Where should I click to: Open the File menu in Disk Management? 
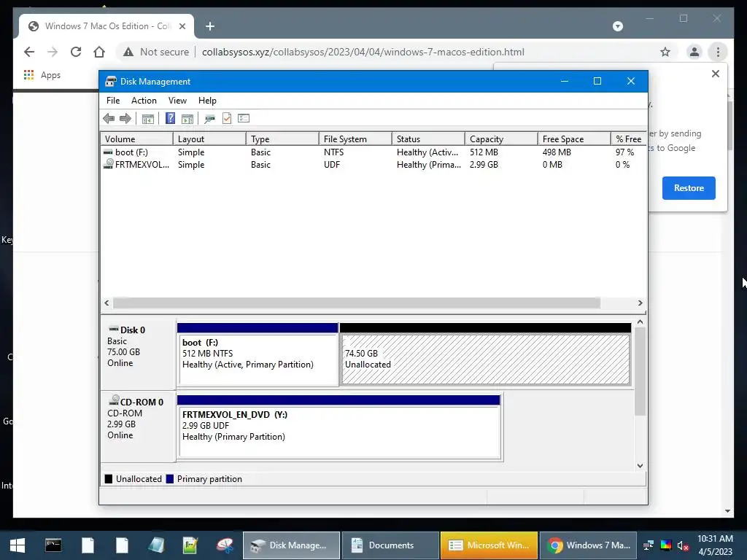(x=113, y=101)
